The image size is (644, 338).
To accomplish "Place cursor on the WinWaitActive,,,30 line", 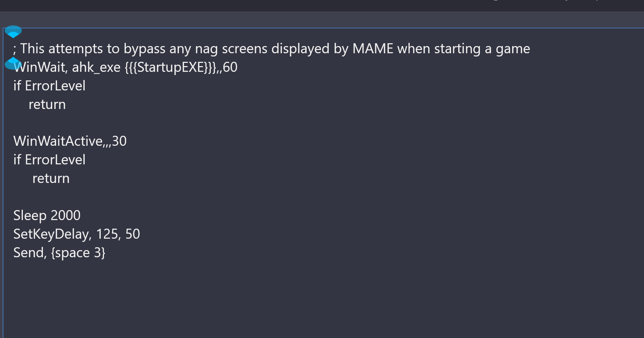I will coord(70,141).
